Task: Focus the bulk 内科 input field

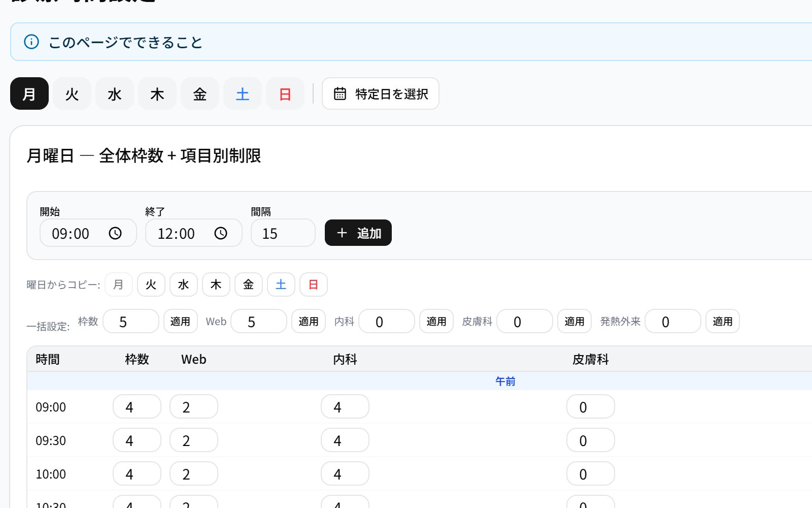Action: click(x=387, y=321)
